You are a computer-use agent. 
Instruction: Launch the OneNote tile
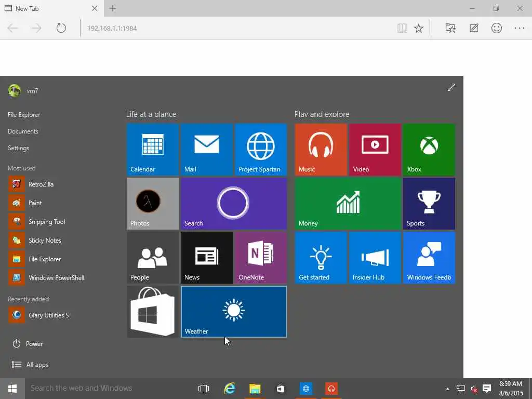pos(261,258)
